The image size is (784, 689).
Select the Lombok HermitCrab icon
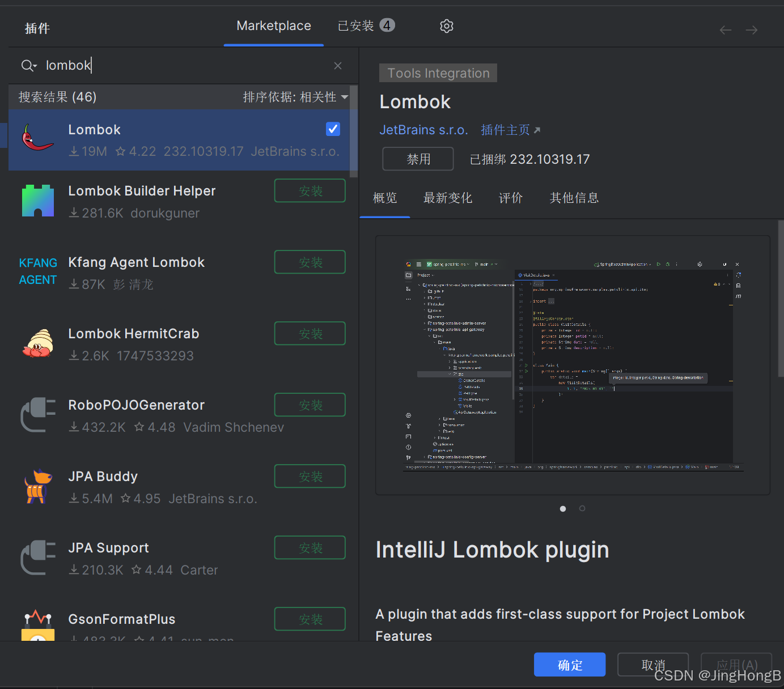coord(38,343)
